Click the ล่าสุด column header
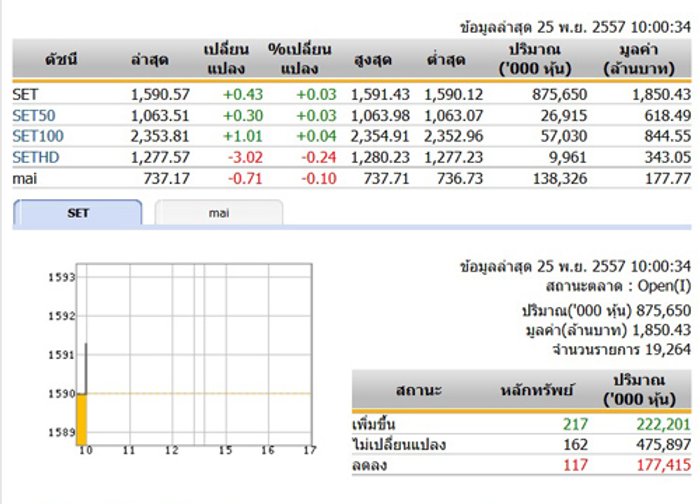700x504 pixels. (x=150, y=60)
